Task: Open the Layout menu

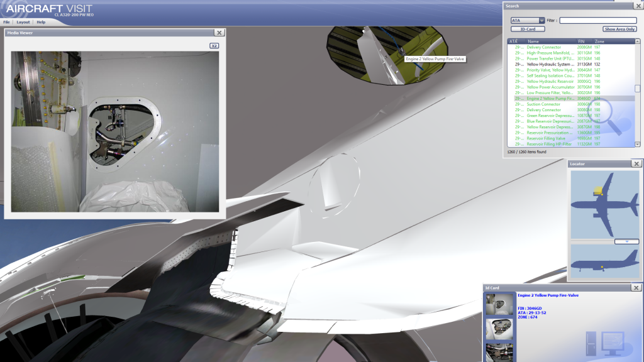Action: click(x=23, y=22)
